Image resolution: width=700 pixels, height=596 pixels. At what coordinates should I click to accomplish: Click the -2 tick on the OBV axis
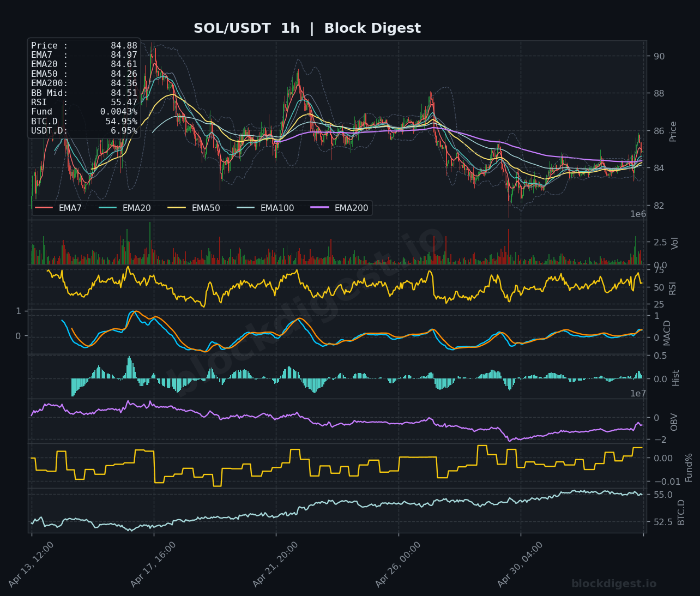[x=660, y=440]
